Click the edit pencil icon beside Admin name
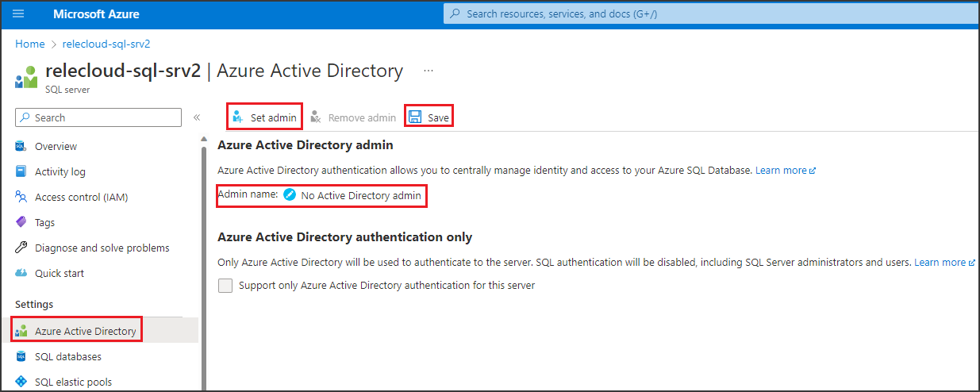This screenshot has width=980, height=392. [x=290, y=195]
